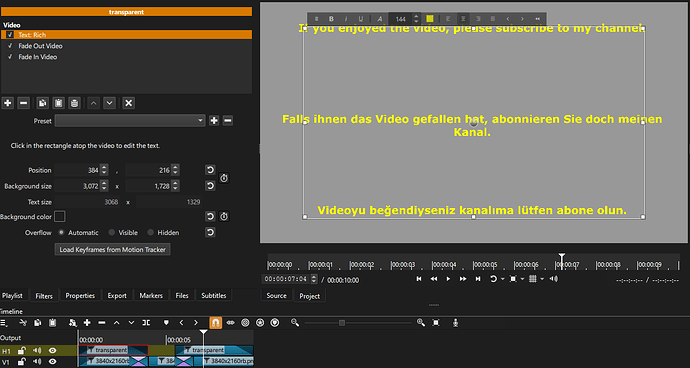The height and width of the screenshot is (368, 690).
Task: Split clip at the playhead
Action: tap(146, 323)
